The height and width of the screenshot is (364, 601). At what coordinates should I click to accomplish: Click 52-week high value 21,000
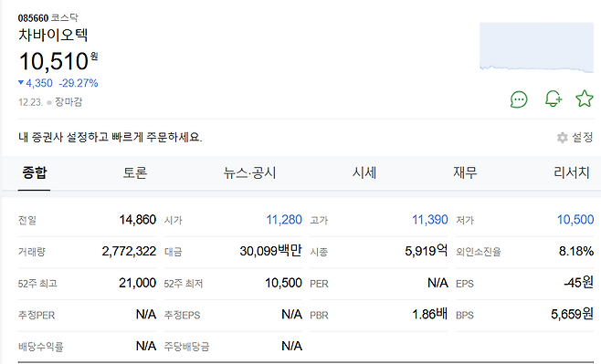tap(138, 283)
